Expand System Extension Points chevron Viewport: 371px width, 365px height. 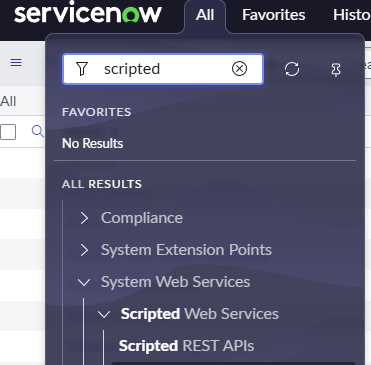click(84, 250)
